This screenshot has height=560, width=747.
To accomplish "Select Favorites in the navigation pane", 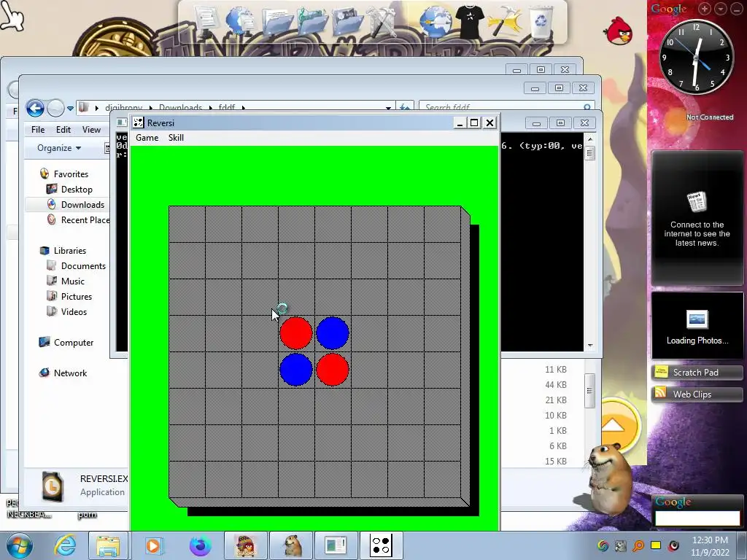I will 71,174.
